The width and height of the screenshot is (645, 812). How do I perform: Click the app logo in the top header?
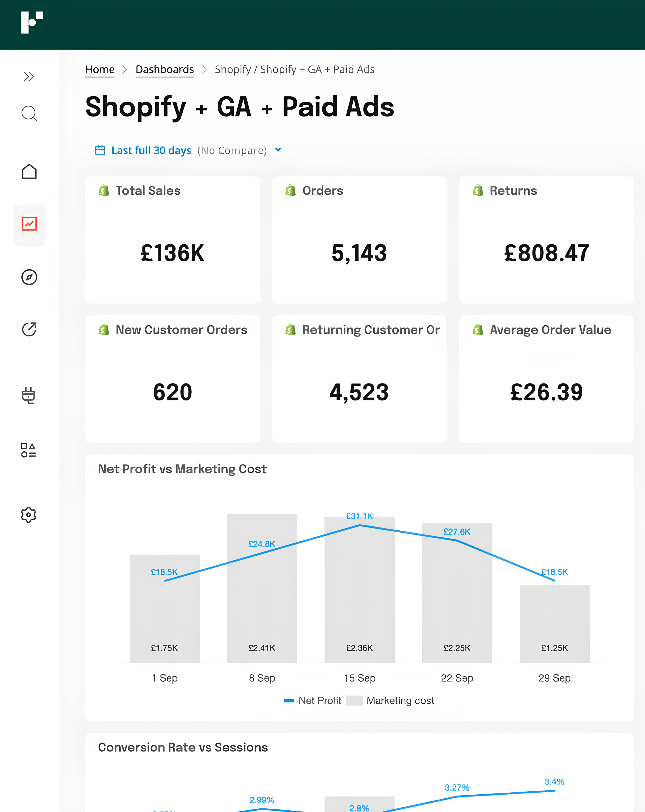(x=32, y=22)
